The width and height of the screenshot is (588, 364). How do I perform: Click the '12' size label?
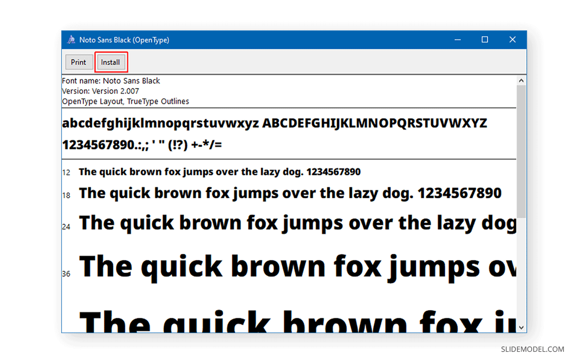click(66, 173)
